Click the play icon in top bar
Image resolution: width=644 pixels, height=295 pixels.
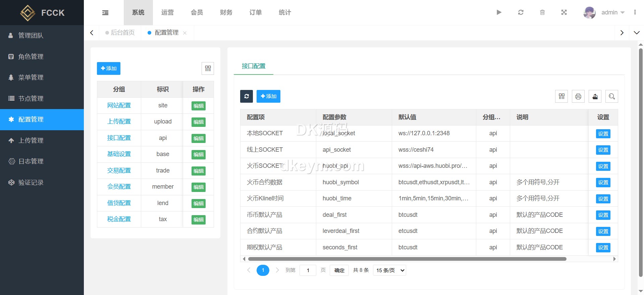click(499, 12)
